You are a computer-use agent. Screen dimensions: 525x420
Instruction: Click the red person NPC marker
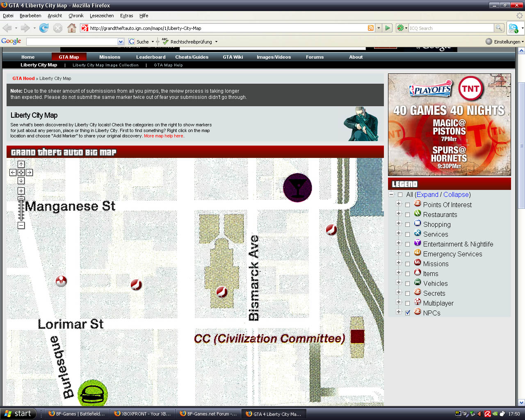tap(61, 281)
